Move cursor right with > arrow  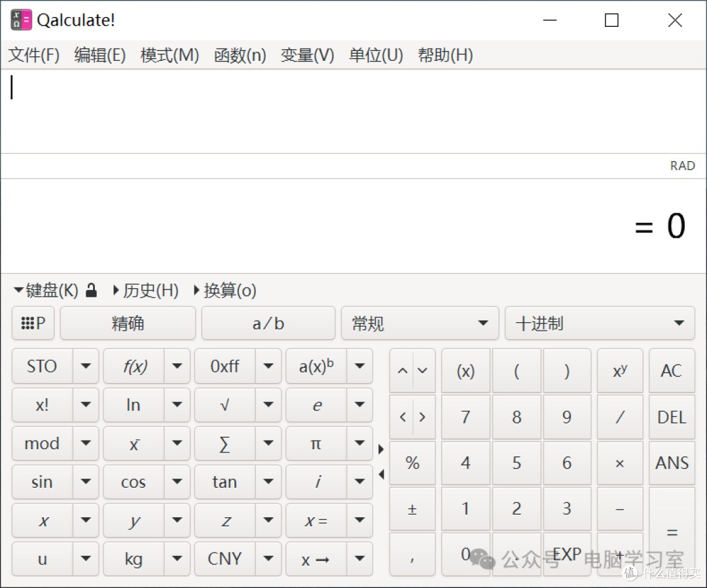pyautogui.click(x=423, y=417)
